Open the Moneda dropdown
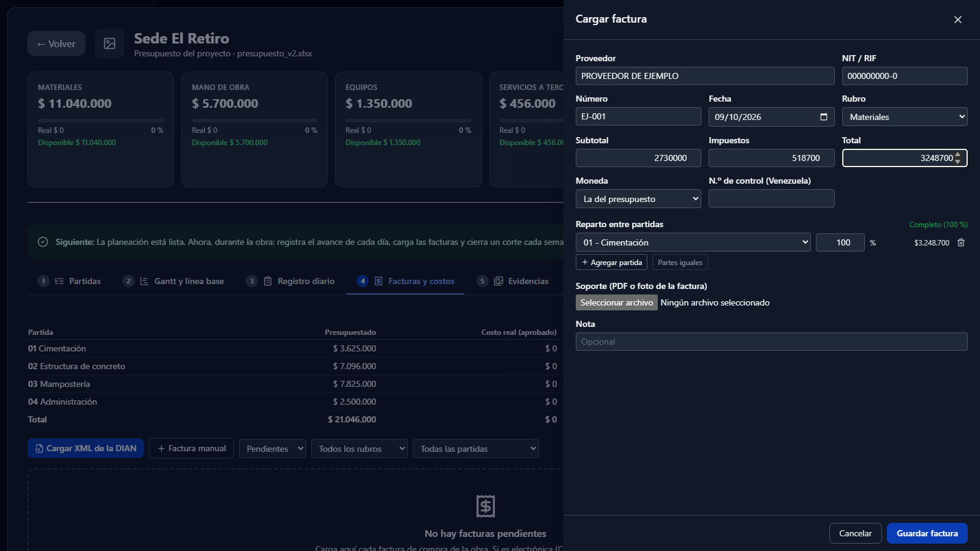980x551 pixels. tap(638, 199)
